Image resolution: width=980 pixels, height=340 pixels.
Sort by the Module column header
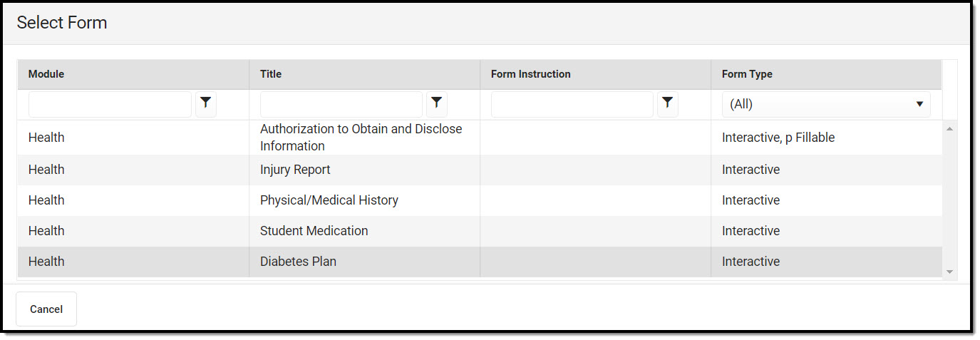tap(46, 74)
